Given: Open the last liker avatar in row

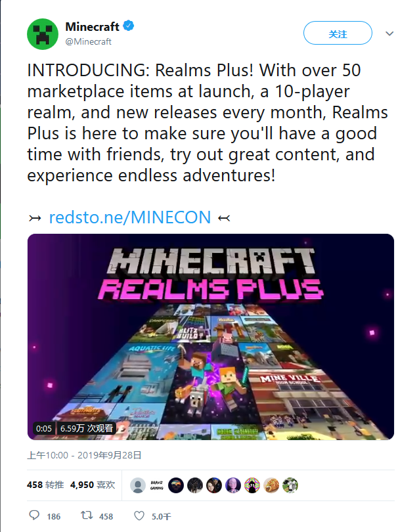Looking at the screenshot, I should [290, 485].
